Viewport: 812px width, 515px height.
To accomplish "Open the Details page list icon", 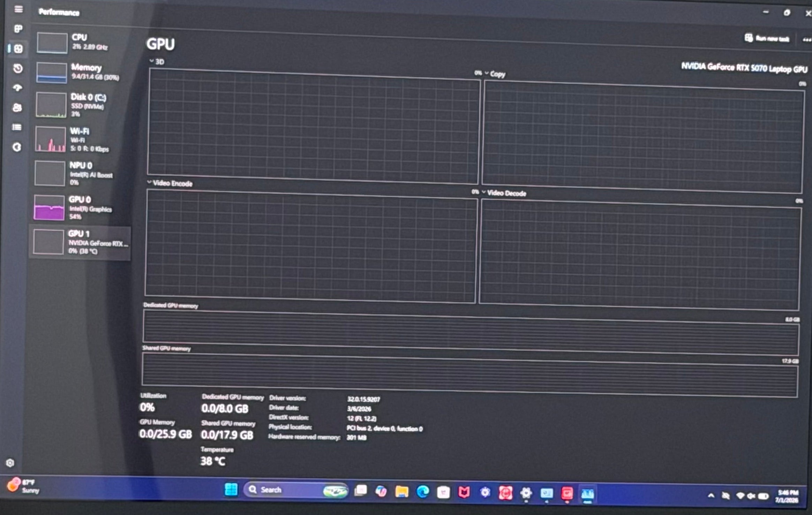I will [x=17, y=127].
